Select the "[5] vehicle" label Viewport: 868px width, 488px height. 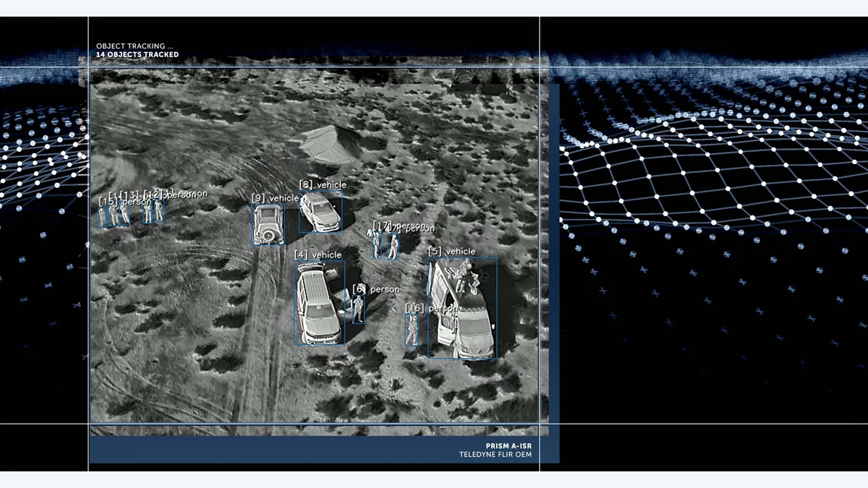pyautogui.click(x=452, y=252)
